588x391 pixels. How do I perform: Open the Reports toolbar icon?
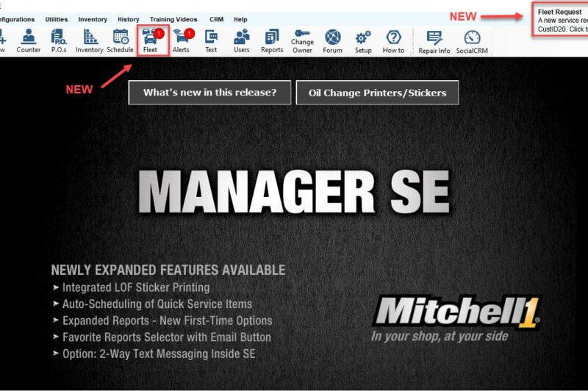click(x=272, y=41)
